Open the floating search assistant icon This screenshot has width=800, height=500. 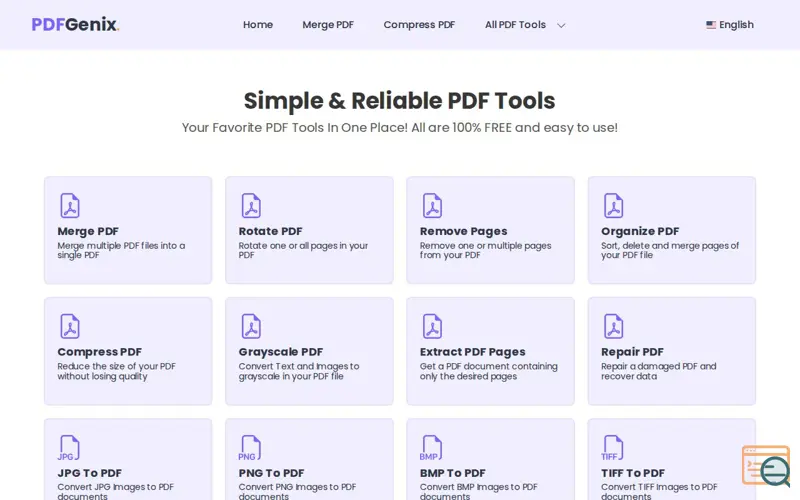click(x=766, y=466)
